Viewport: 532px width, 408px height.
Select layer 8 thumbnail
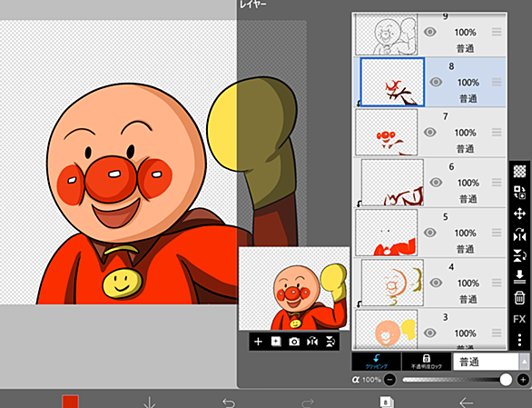pyautogui.click(x=392, y=82)
